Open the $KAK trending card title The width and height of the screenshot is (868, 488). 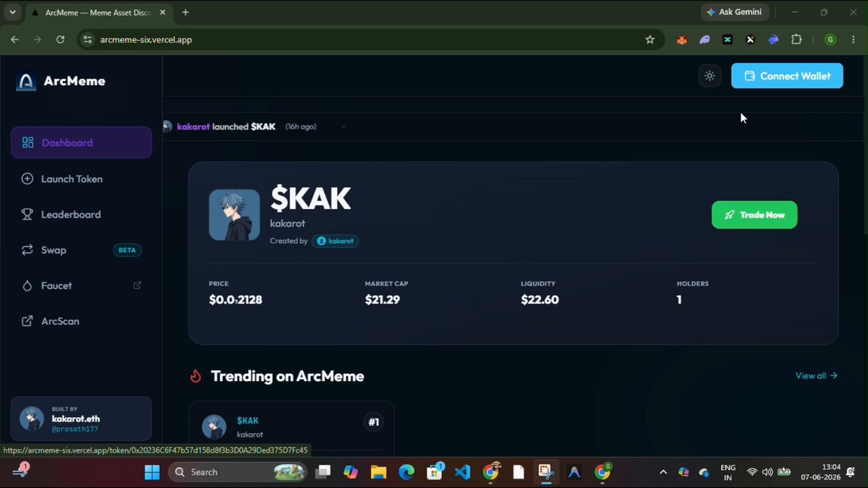[247, 421]
